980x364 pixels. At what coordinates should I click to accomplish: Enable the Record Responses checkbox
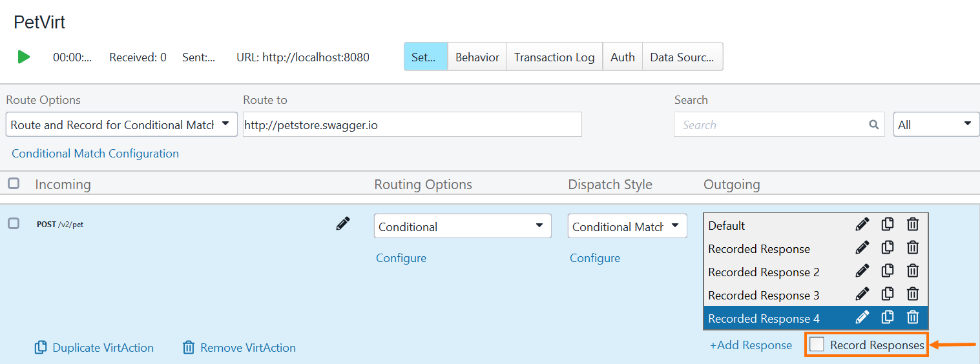pos(817,345)
